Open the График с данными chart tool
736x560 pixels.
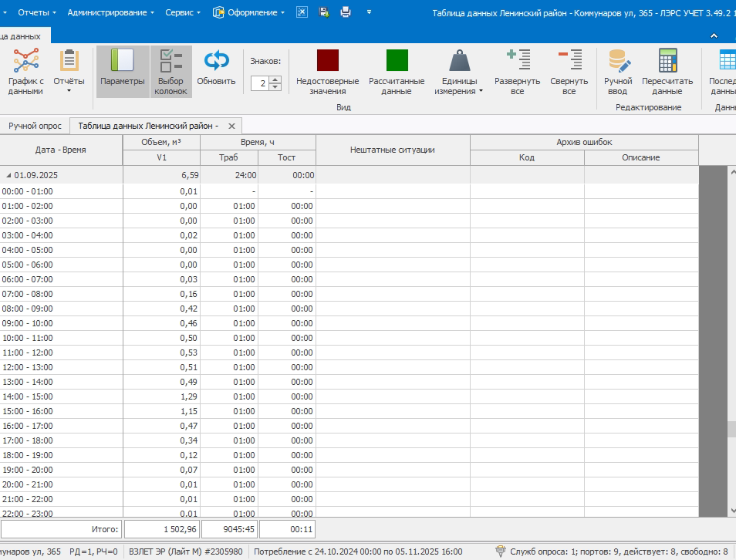[25, 71]
